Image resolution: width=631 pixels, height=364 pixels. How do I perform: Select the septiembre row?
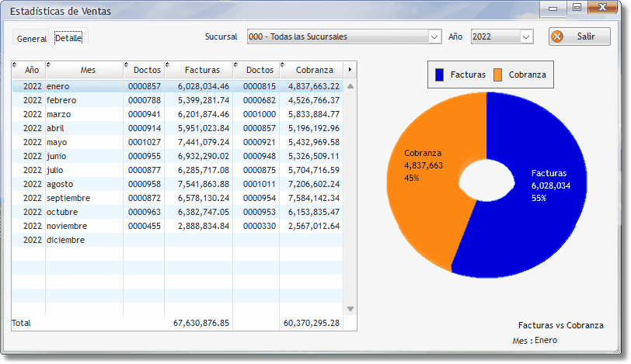tap(177, 198)
